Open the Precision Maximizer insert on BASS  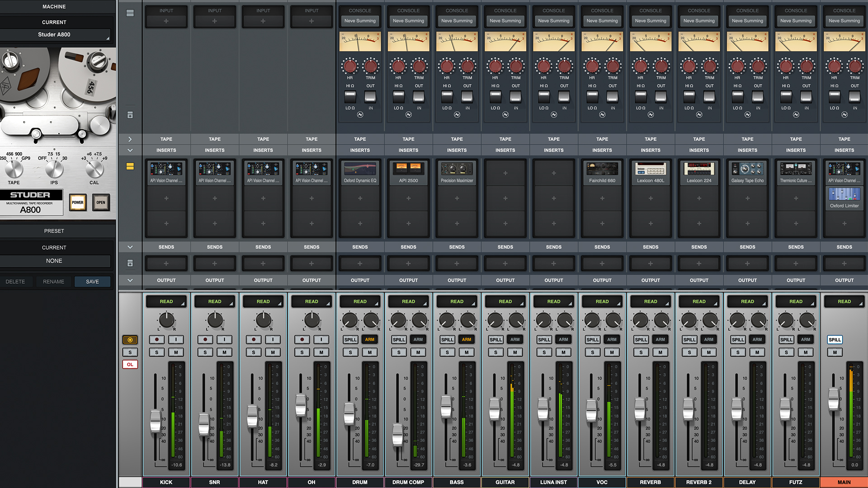pos(457,172)
